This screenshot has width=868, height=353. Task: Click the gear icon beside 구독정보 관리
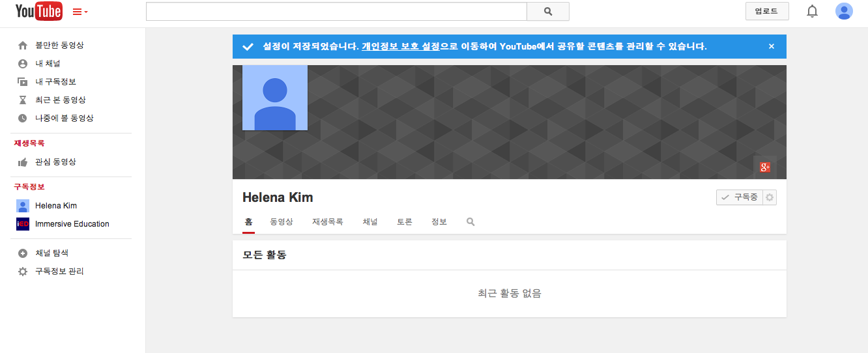click(23, 272)
